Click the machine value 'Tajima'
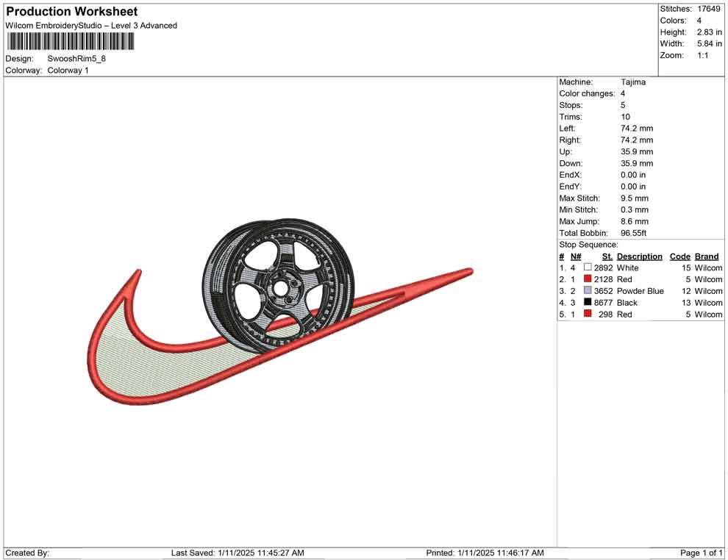 pos(633,82)
